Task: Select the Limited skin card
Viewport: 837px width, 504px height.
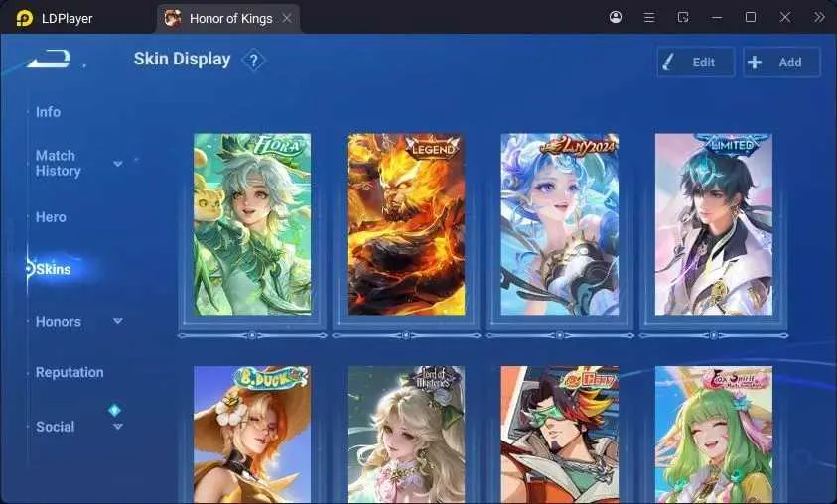Action: 714,224
